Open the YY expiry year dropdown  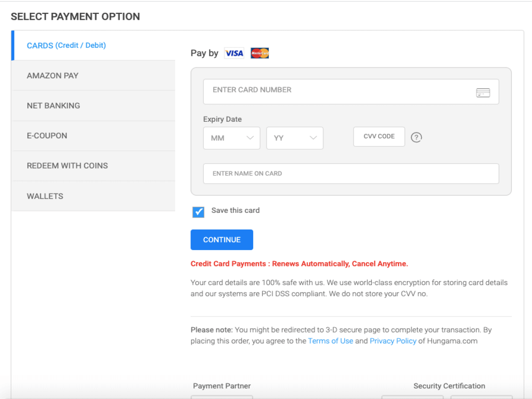click(295, 138)
